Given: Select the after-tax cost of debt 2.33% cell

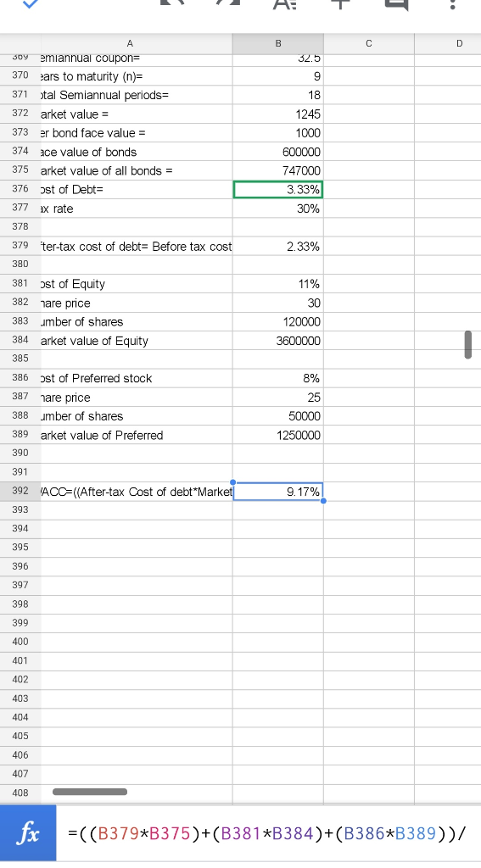Looking at the screenshot, I should coord(278,247).
